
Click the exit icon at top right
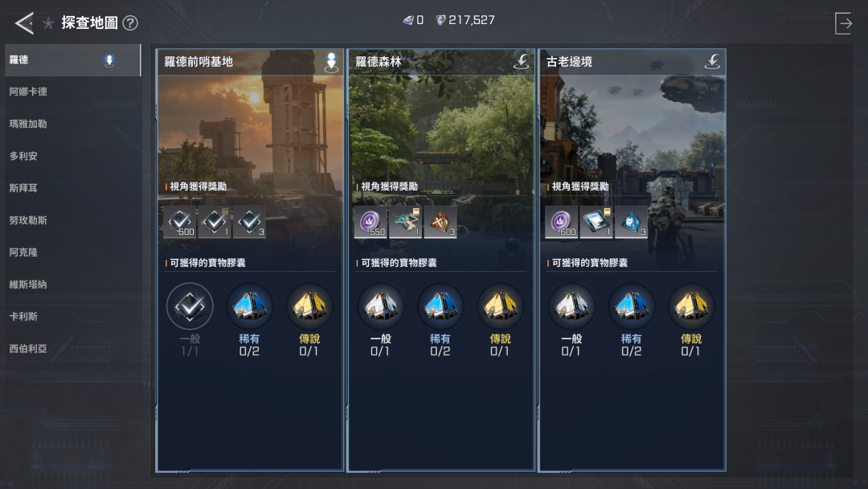coord(843,23)
